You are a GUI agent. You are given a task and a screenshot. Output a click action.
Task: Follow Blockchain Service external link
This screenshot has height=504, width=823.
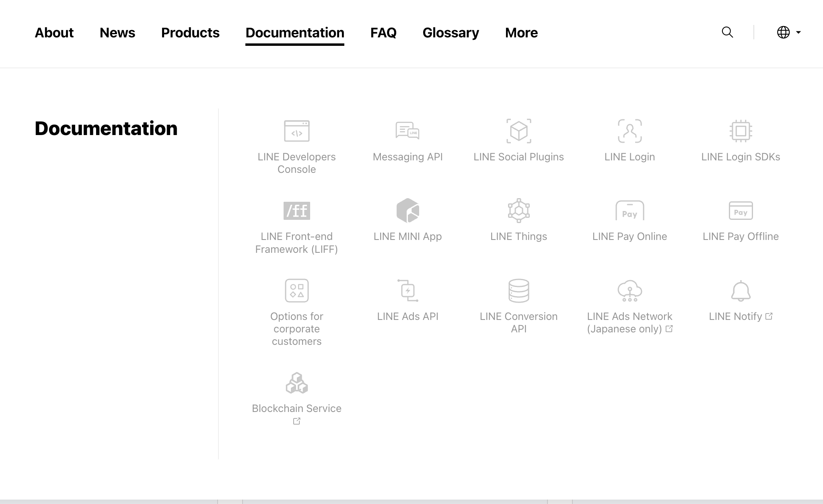coord(296,408)
